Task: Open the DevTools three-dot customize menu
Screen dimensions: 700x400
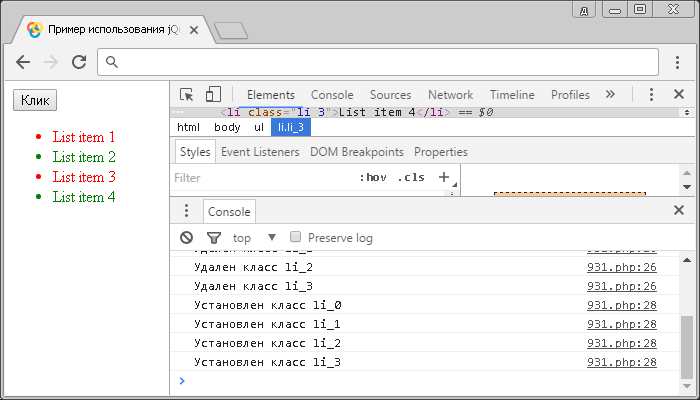Action: point(651,94)
